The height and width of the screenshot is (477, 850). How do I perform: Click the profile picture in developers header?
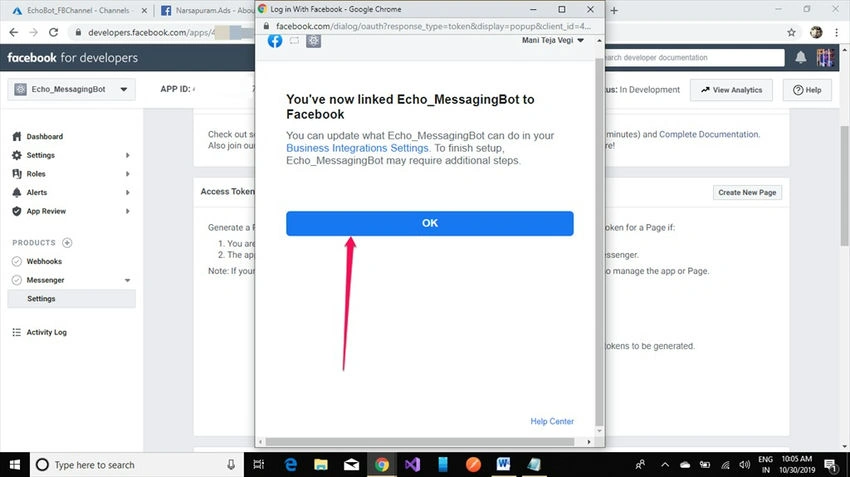(x=825, y=57)
